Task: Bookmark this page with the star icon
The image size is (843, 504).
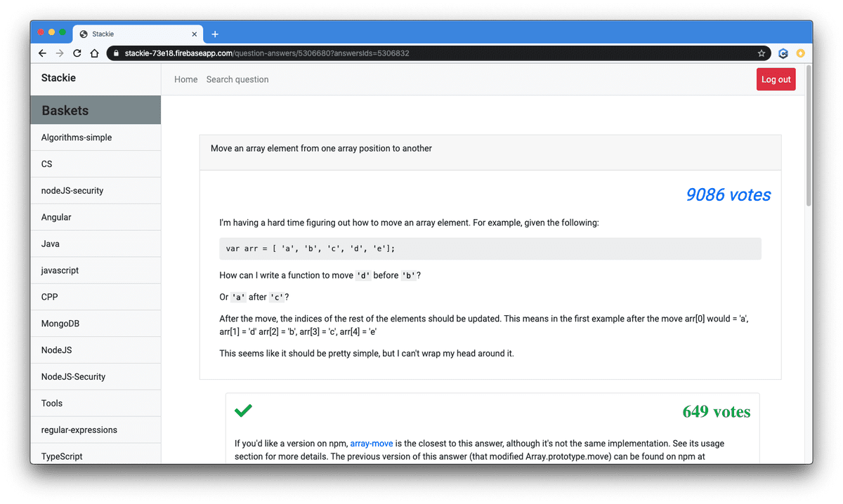Action: click(762, 53)
